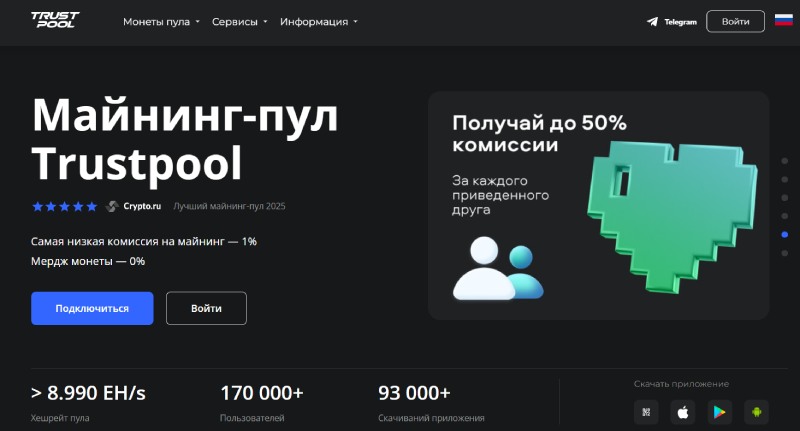Screen dimensions: 800x431
Task: Select the second carousel dot
Action: pos(785,179)
